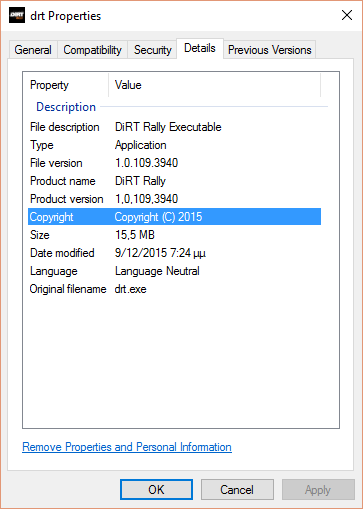The height and width of the screenshot is (509, 363).
Task: Select the Product version property label
Action: [67, 199]
